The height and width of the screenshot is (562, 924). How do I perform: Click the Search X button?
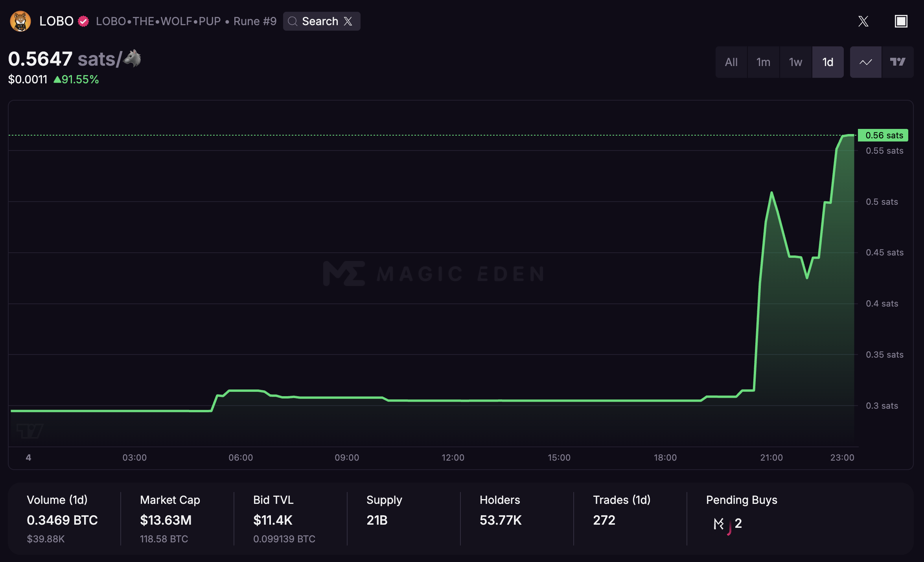[322, 21]
